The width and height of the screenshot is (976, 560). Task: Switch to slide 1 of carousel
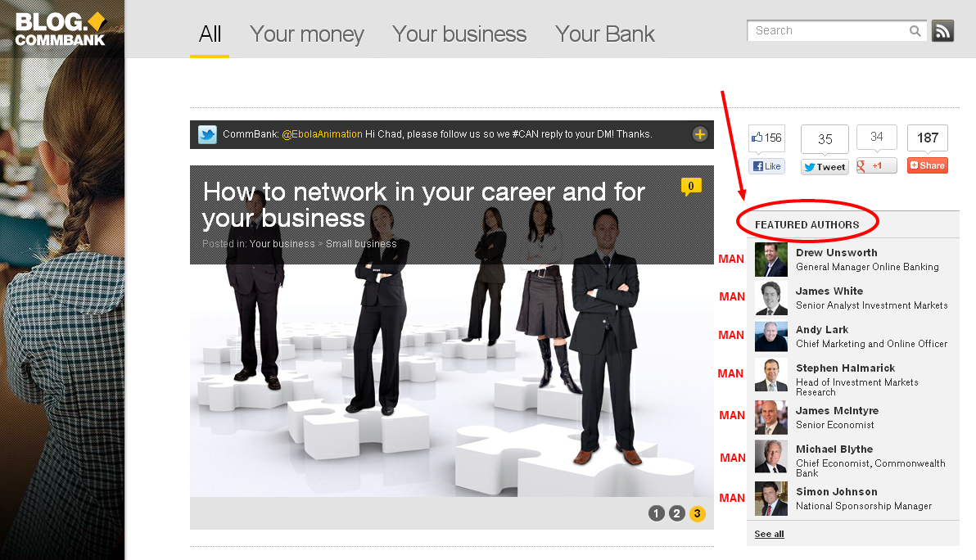point(657,513)
